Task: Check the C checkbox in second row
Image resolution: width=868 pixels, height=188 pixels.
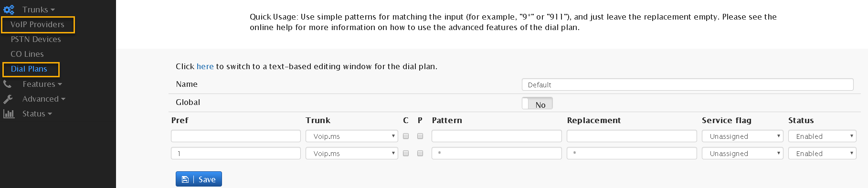Action: pos(406,153)
